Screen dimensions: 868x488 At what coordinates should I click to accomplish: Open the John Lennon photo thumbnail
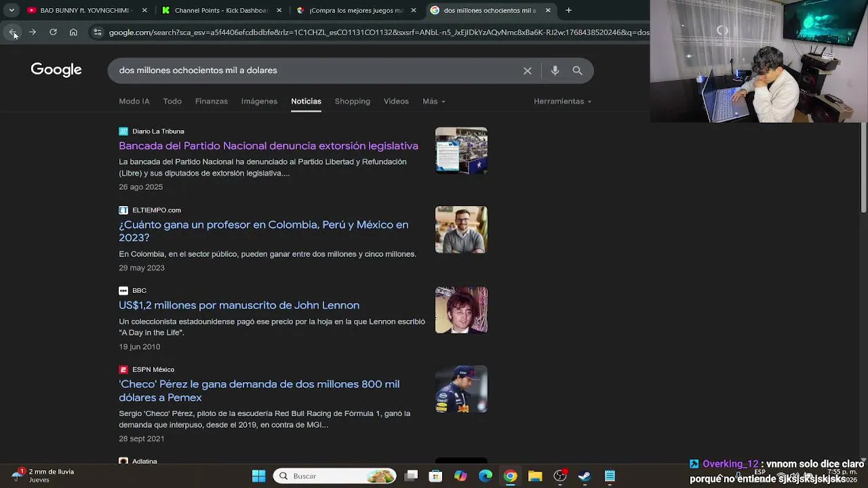(461, 310)
